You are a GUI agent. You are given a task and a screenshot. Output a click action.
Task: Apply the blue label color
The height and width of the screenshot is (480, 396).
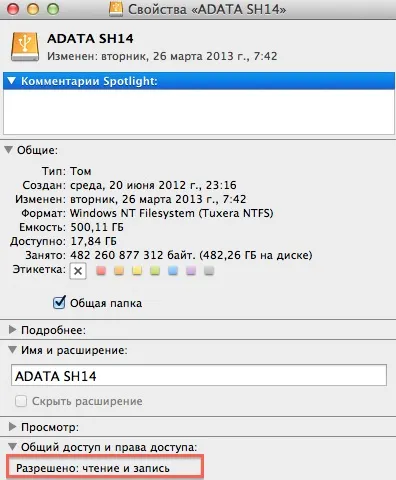click(173, 270)
